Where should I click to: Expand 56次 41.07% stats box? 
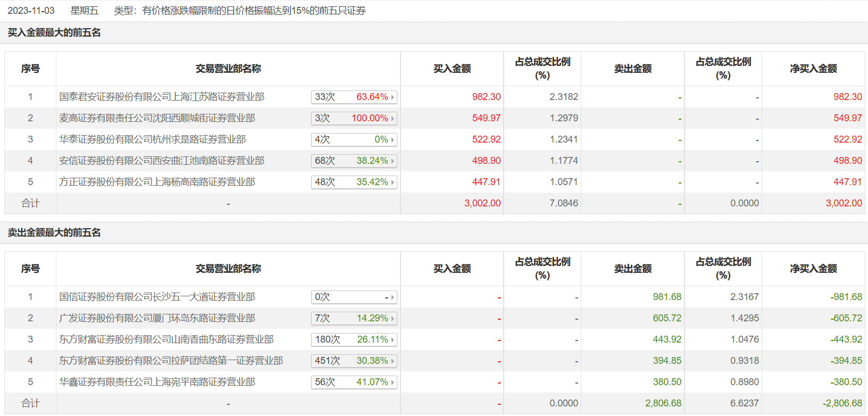point(354,382)
